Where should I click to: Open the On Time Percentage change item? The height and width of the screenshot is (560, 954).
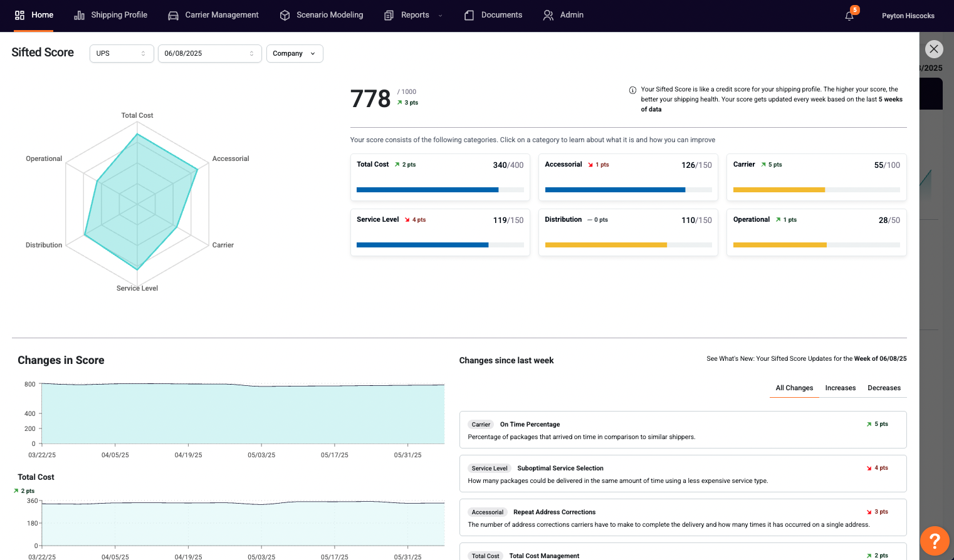(683, 430)
